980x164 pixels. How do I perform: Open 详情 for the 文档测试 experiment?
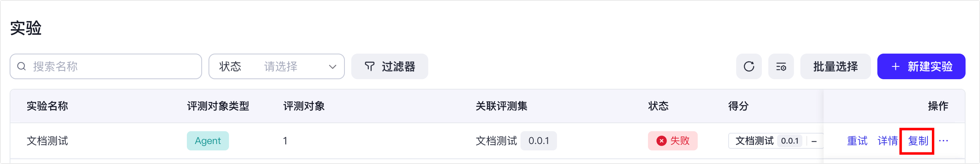coord(887,141)
